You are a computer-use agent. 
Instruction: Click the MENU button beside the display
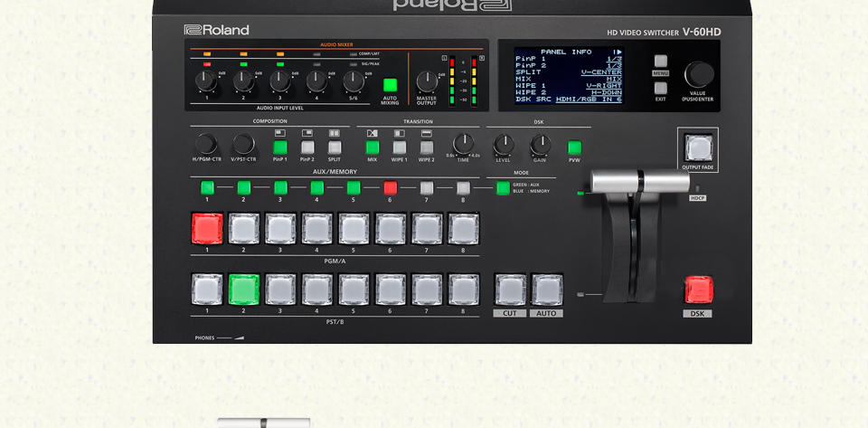pyautogui.click(x=661, y=62)
